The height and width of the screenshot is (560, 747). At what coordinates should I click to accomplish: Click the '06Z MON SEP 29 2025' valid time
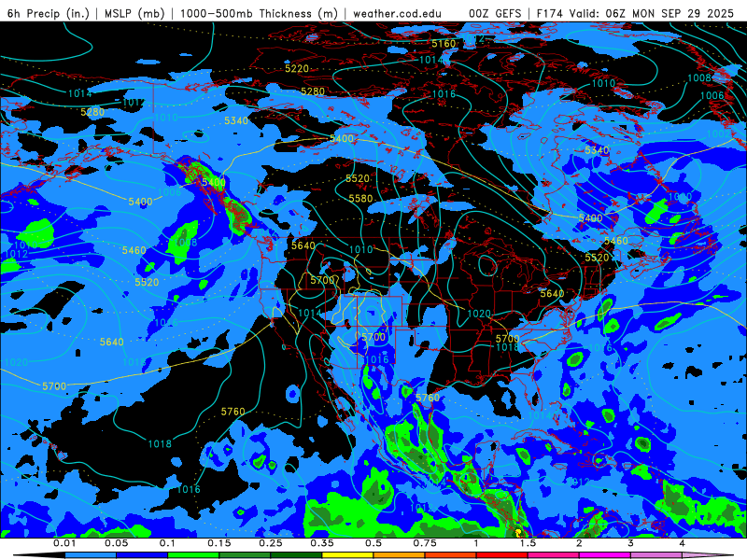point(669,13)
